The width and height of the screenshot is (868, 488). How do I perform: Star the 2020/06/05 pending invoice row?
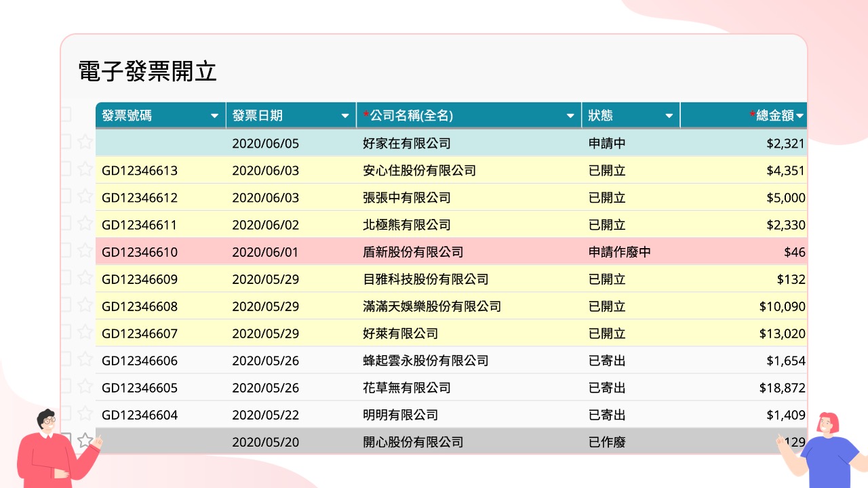[x=85, y=142]
